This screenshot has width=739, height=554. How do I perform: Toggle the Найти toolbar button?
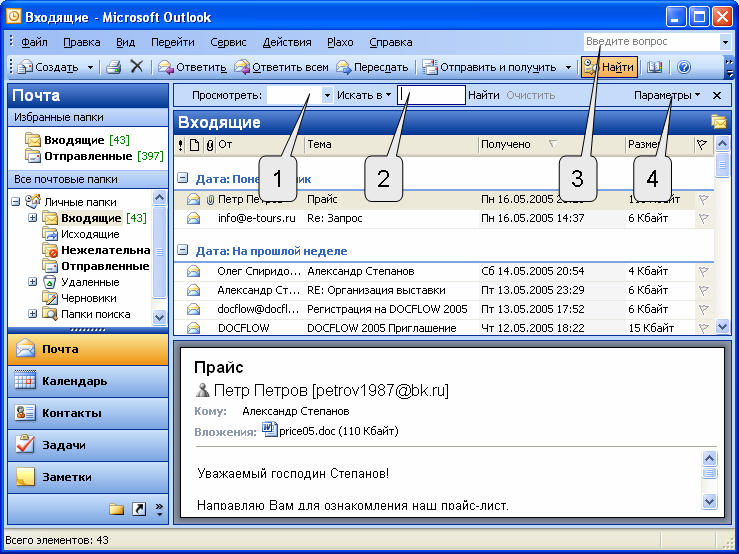609,67
